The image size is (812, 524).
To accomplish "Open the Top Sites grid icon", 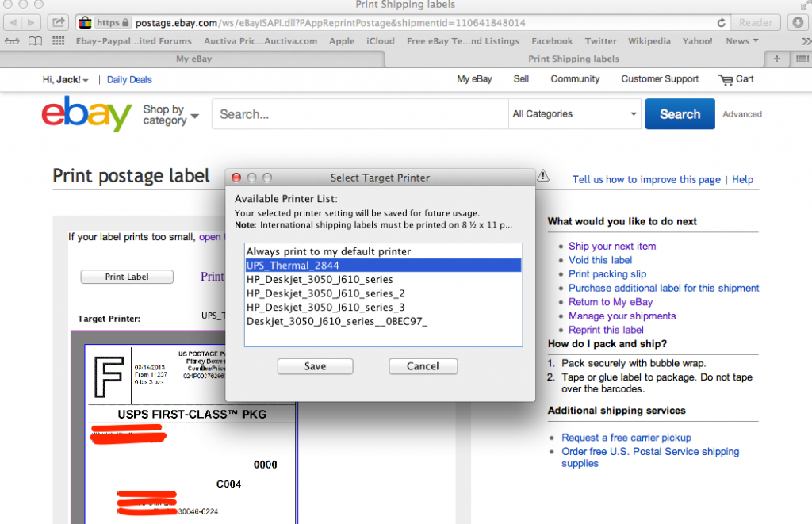I will pyautogui.click(x=59, y=41).
